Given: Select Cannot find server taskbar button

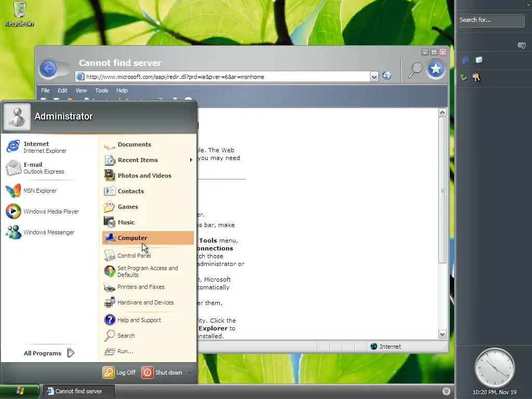Looking at the screenshot, I should tap(79, 391).
